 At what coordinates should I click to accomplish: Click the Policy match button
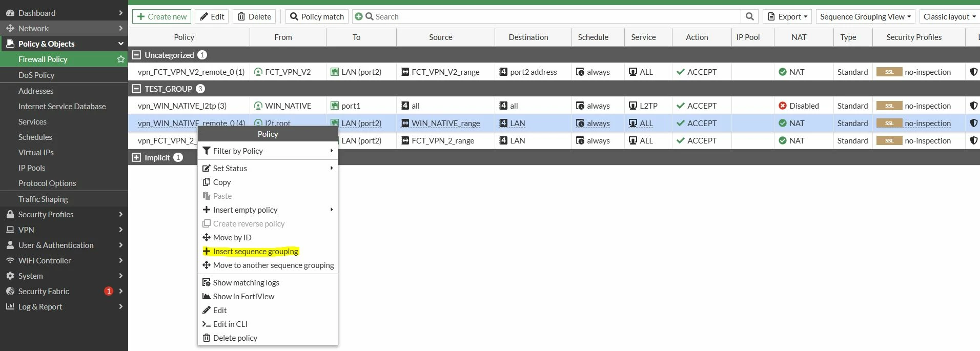point(317,16)
